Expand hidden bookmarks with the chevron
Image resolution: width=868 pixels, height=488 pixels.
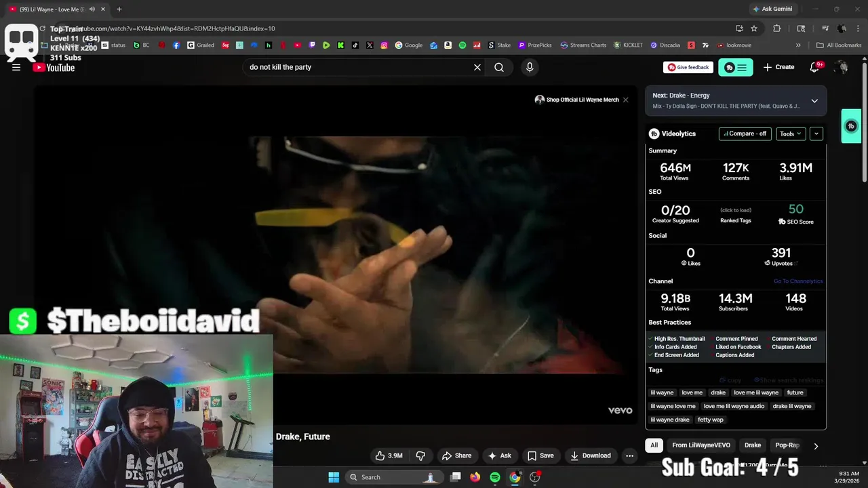tap(798, 45)
